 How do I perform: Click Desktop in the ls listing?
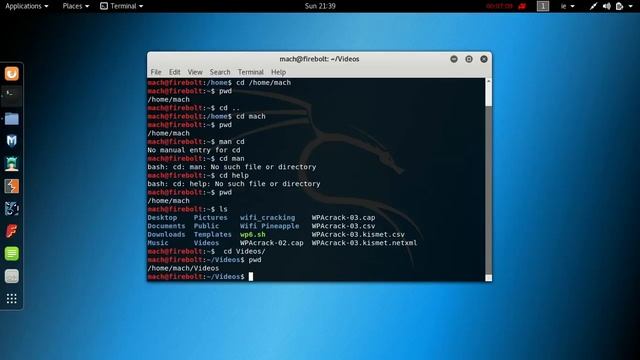point(162,218)
